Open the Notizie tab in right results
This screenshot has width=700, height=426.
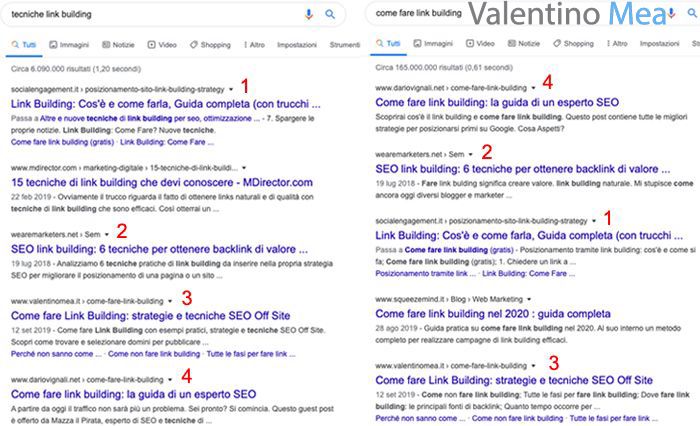click(x=524, y=43)
